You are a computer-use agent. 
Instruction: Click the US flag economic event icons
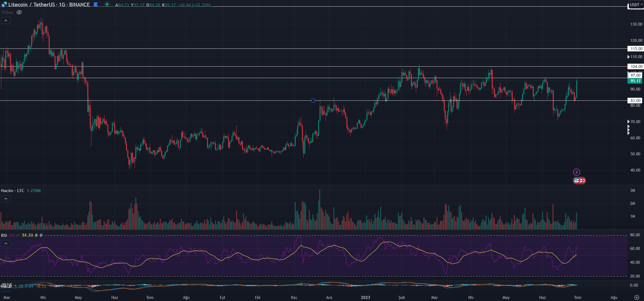point(579,181)
